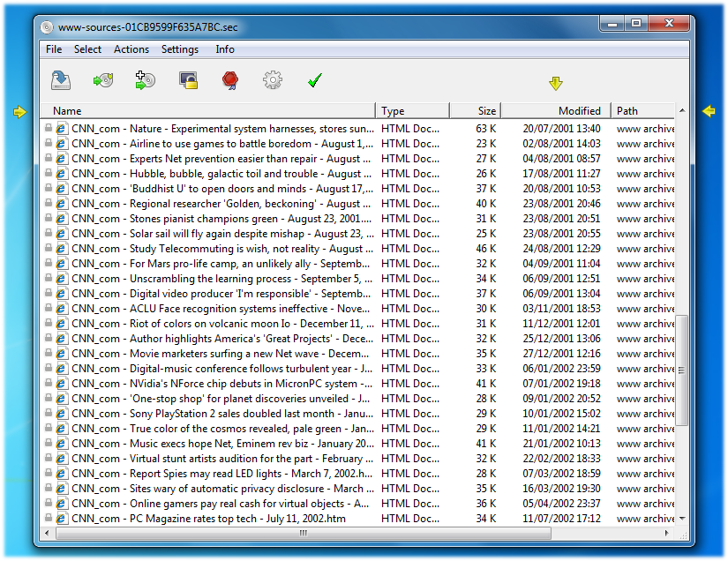Sort by the Size column header
The image size is (728, 561).
coord(476,110)
